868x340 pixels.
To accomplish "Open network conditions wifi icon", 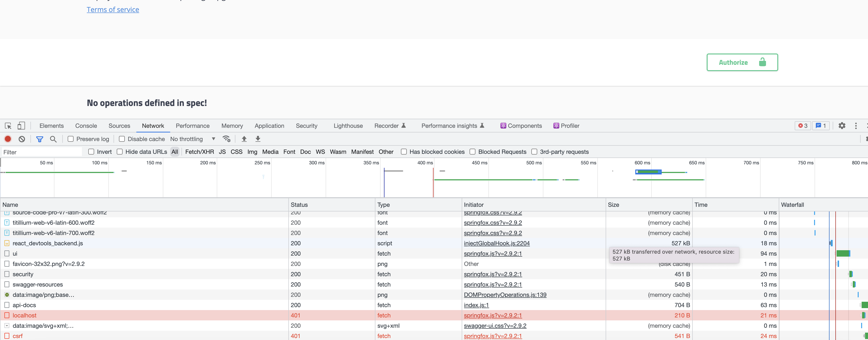I will (226, 139).
